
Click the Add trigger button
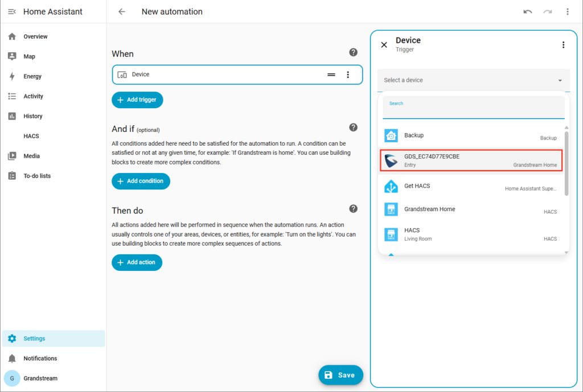click(x=137, y=100)
